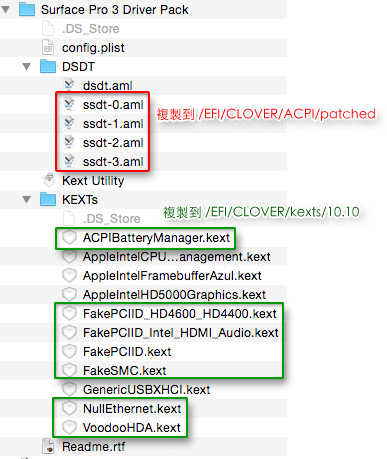Select the Kext Utility name
The height and width of the screenshot is (459, 387).
(x=93, y=181)
